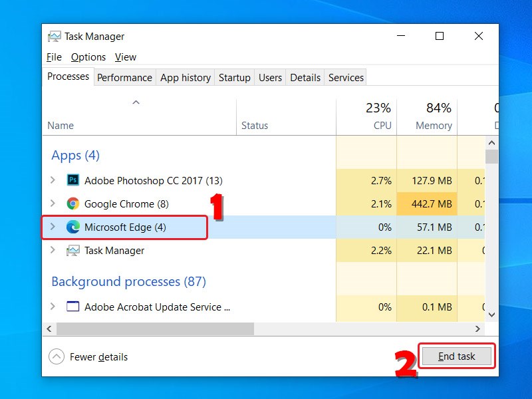Screen dimensions: 532x399
Task: Click the Task Manager row icon
Action: pos(72,251)
